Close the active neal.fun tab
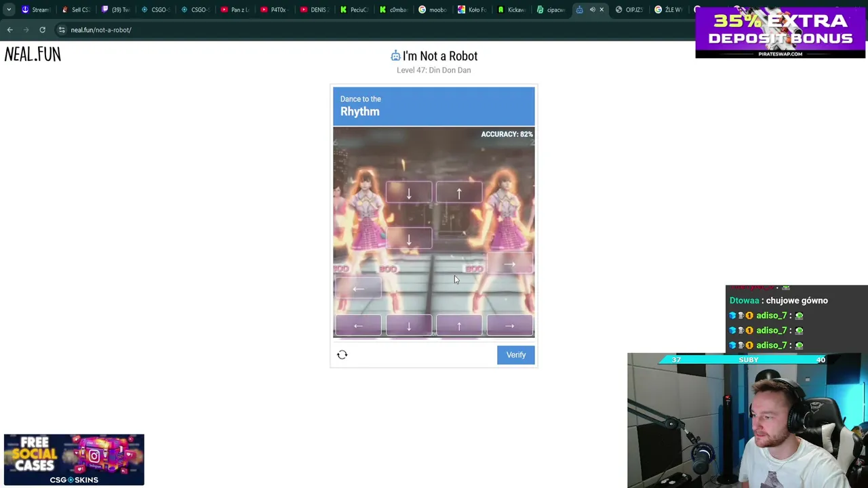Screen dimensions: 868x488 click(x=601, y=9)
